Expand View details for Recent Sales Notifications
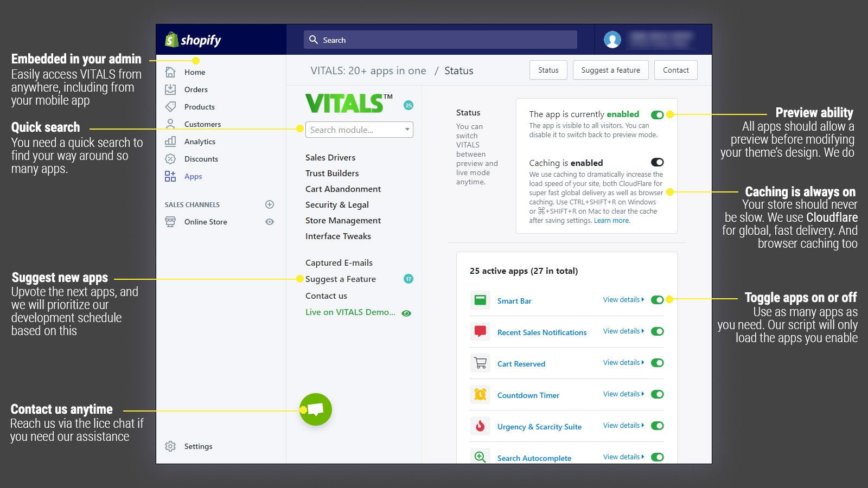Image resolution: width=868 pixels, height=488 pixels. [623, 331]
